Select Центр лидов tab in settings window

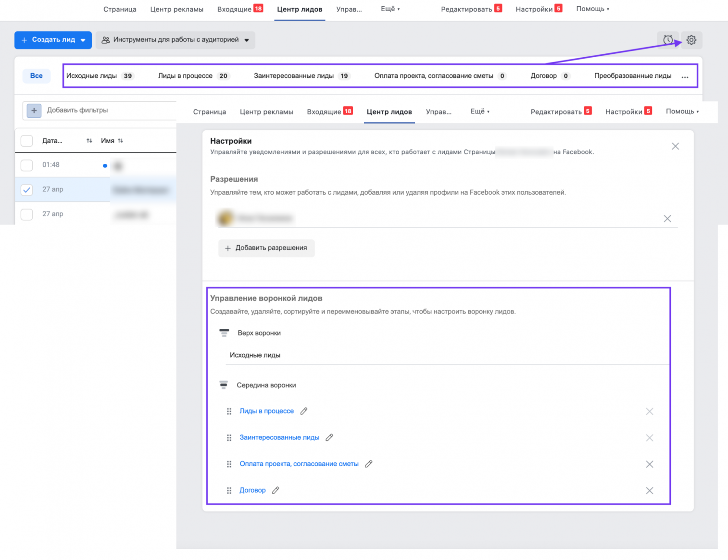tap(389, 112)
